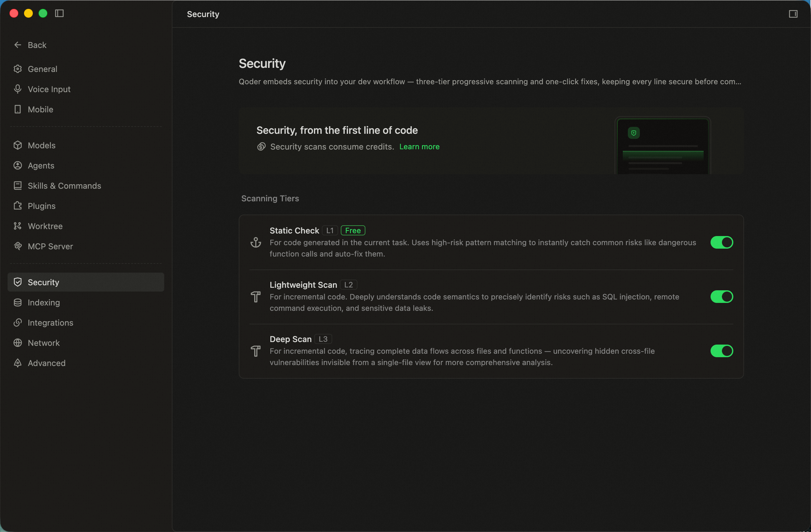This screenshot has height=532, width=811.
Task: Click the macOS green maximize window button
Action: (x=43, y=13)
